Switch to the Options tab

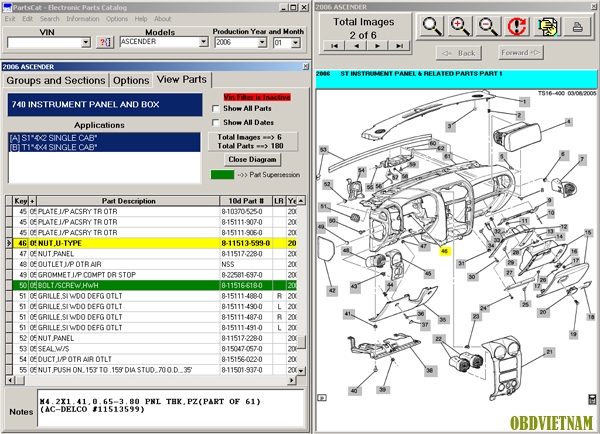(x=131, y=80)
